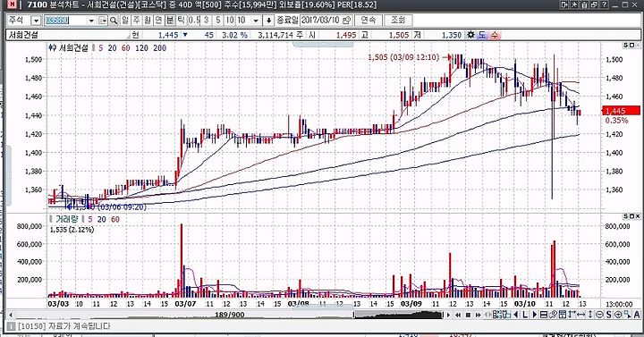Close the volume chart pane
644x337 pixels.
pos(638,216)
